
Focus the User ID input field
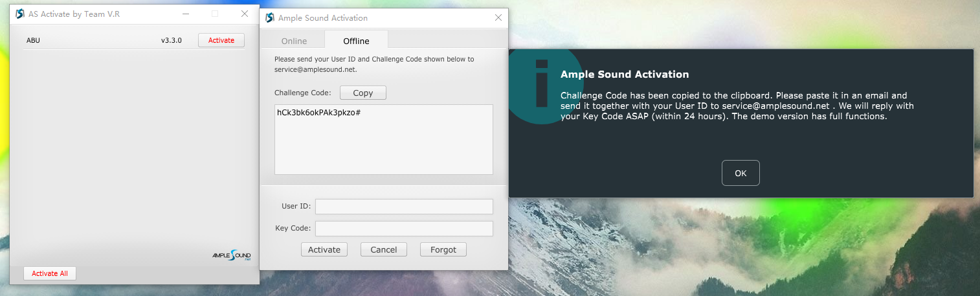[x=404, y=206]
